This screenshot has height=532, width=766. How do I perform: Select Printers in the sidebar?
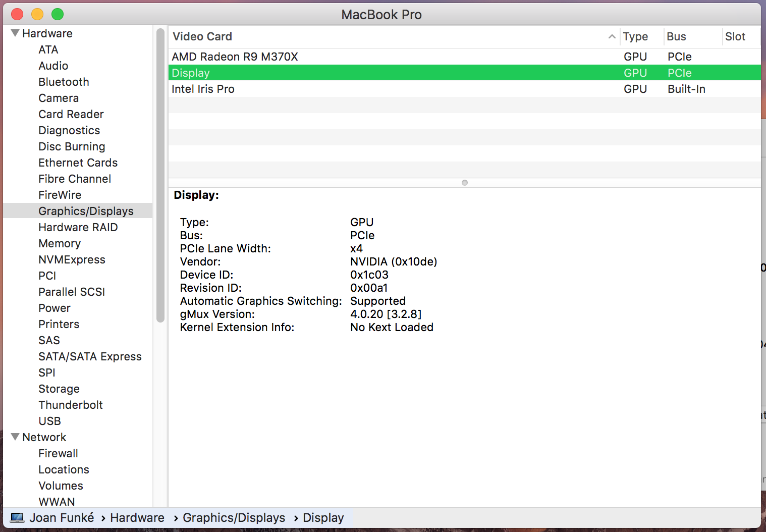59,324
